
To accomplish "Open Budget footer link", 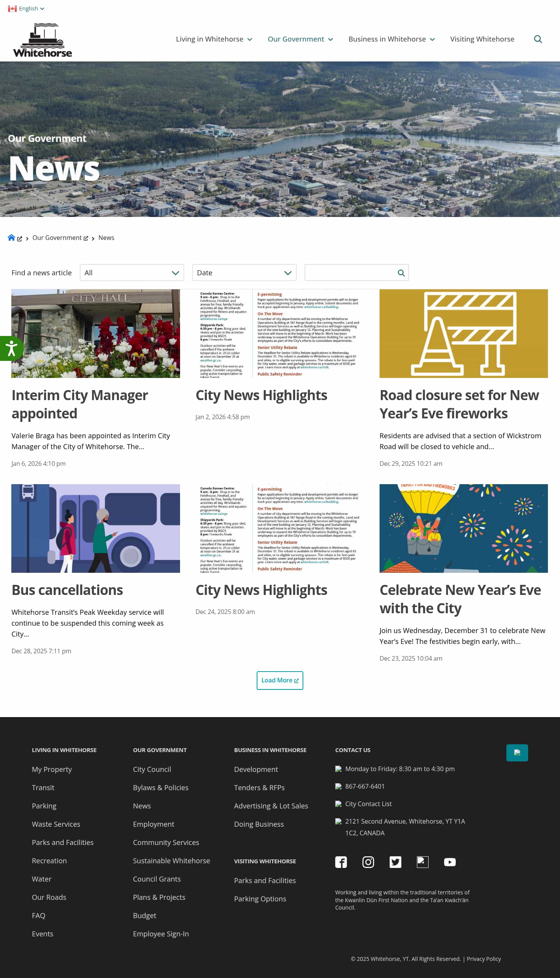I will [145, 916].
